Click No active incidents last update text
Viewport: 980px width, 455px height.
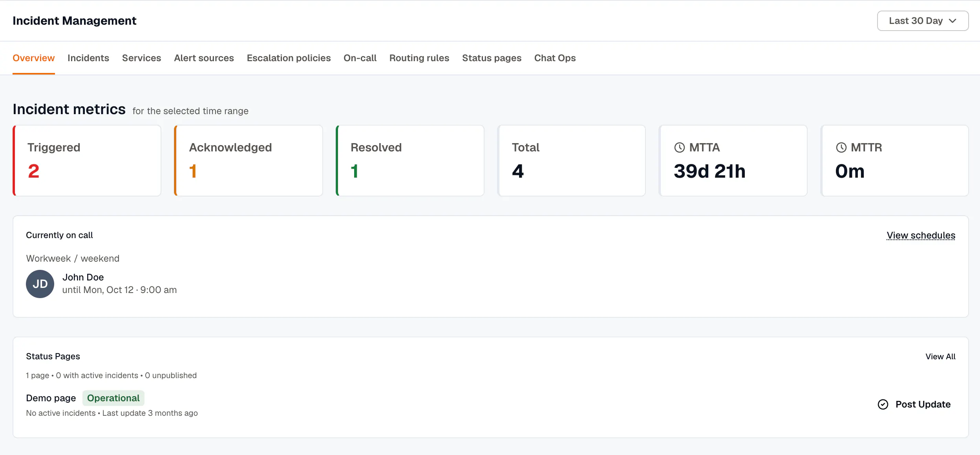[x=112, y=413]
